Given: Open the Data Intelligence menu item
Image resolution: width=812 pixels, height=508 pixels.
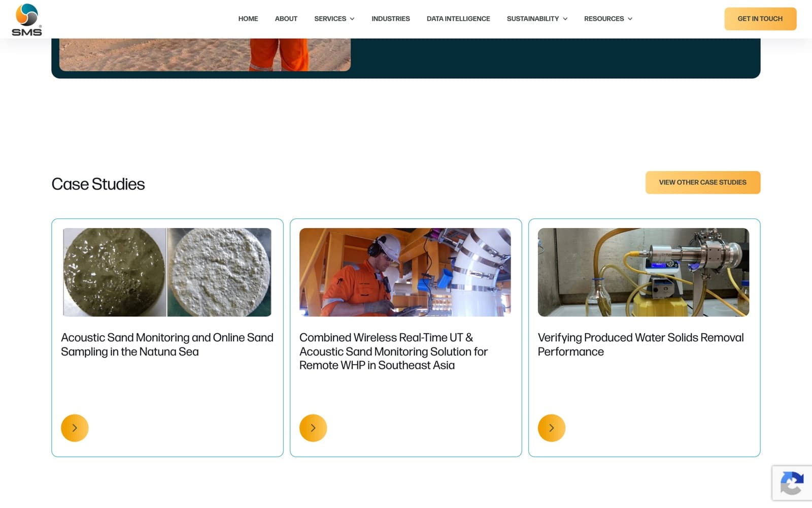Looking at the screenshot, I should point(458,19).
